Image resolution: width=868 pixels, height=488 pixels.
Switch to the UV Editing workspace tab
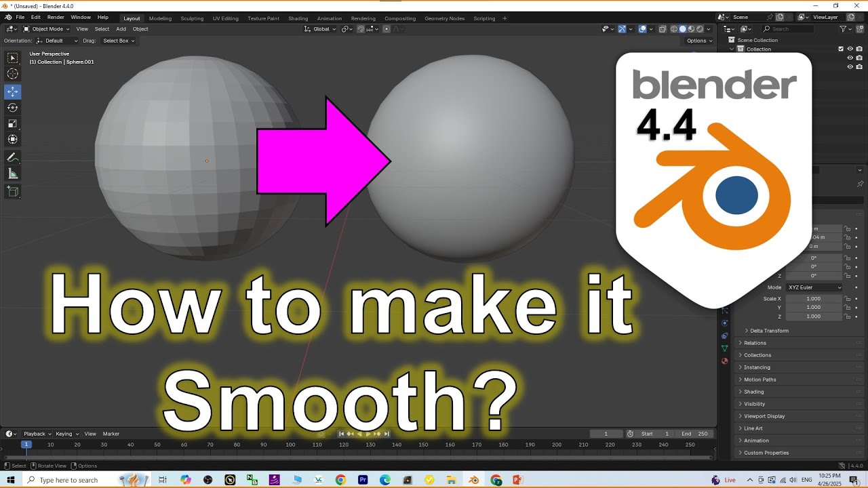click(x=225, y=18)
